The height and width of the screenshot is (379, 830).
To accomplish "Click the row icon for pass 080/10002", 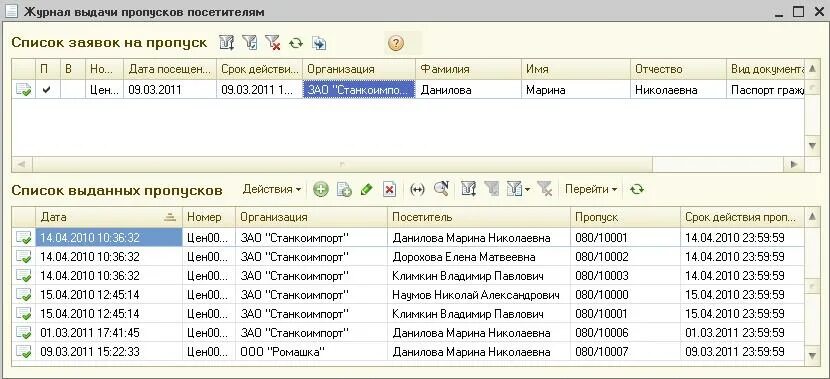I will [24, 257].
